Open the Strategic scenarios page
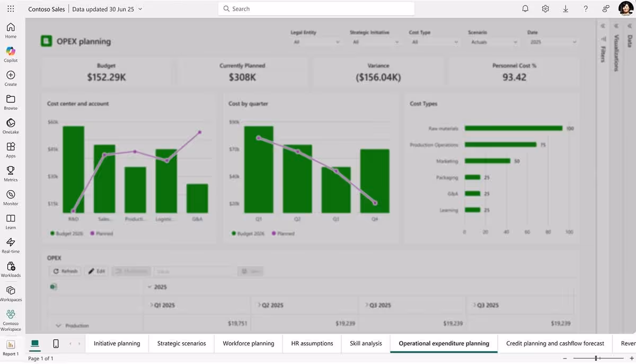Image resolution: width=636 pixels, height=364 pixels. pyautogui.click(x=181, y=343)
